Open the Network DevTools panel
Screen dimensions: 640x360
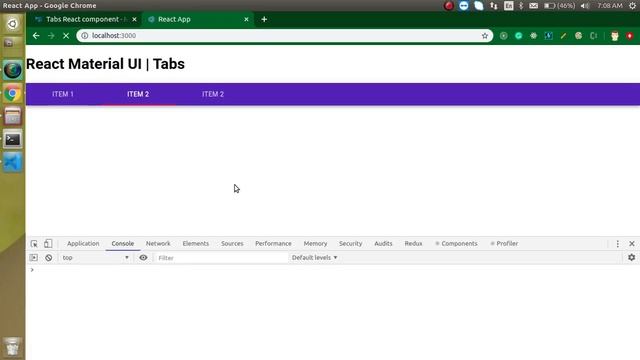coord(158,244)
